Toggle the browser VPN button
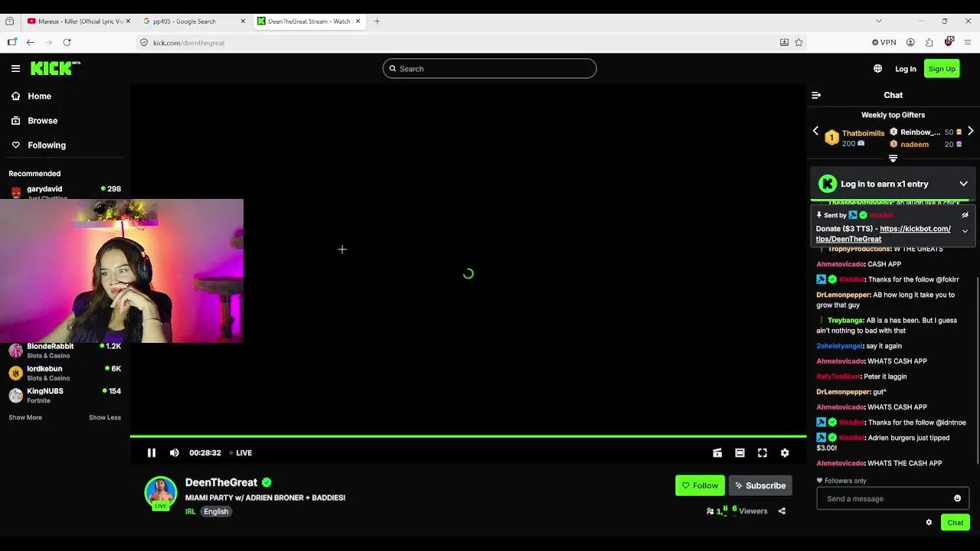The height and width of the screenshot is (551, 980). [x=884, y=43]
